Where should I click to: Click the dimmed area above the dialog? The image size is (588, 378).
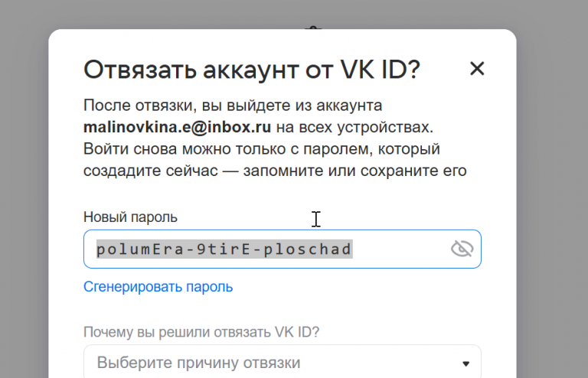pos(191,14)
